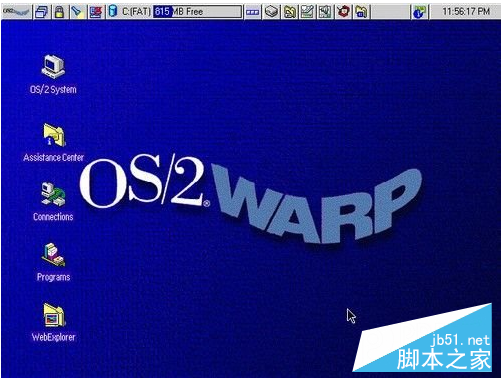Click the Shut Down icon in WarpCenter
This screenshot has height=381, width=503.
[96, 12]
